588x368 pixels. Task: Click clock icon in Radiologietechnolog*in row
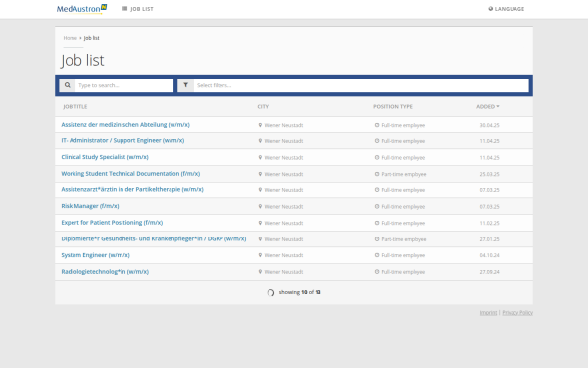(x=377, y=272)
